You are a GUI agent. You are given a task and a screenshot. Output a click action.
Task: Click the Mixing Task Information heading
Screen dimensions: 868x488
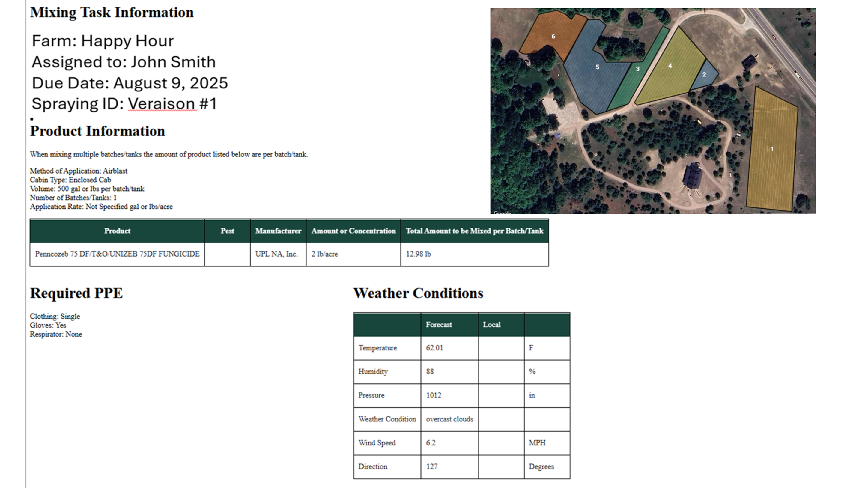tap(112, 13)
